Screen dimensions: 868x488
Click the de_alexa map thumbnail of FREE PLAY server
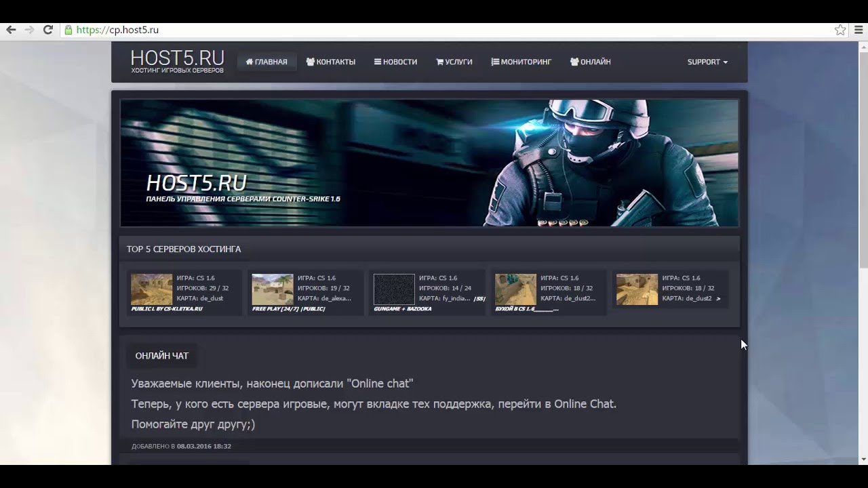273,289
